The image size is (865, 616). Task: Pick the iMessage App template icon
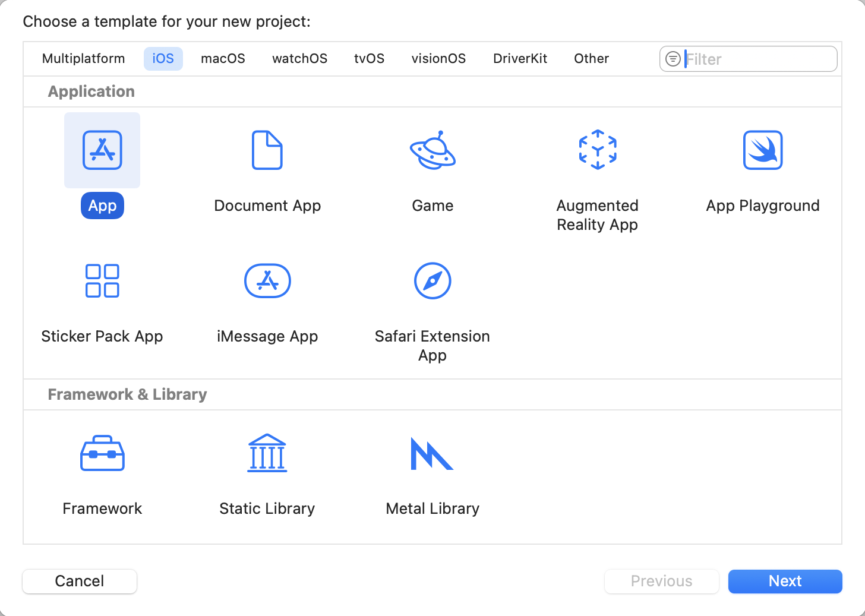point(267,281)
